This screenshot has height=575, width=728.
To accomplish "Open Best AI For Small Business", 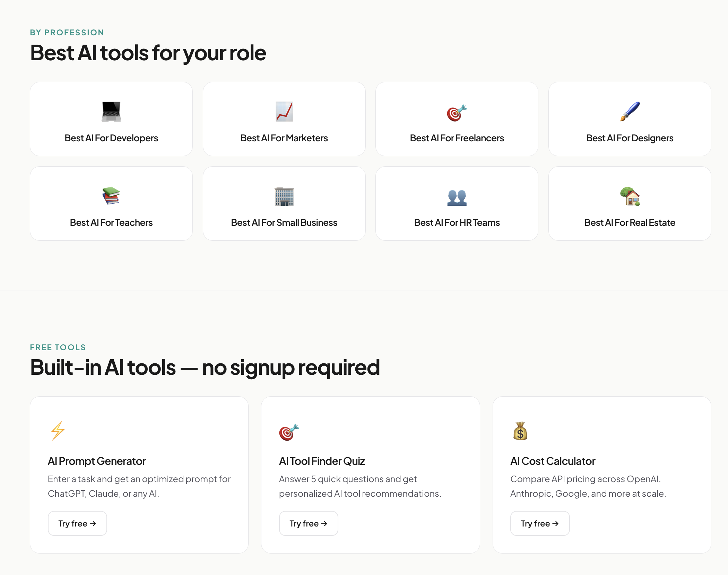I will coord(284,222).
